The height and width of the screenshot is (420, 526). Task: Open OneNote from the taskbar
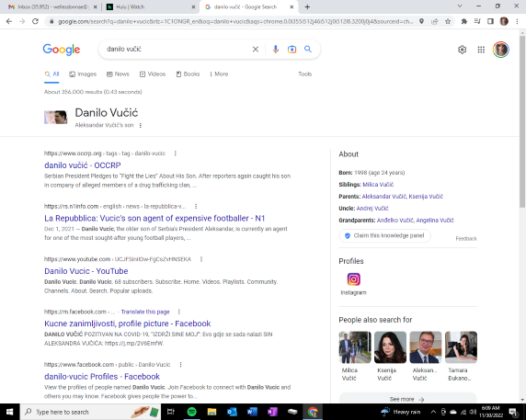272,412
